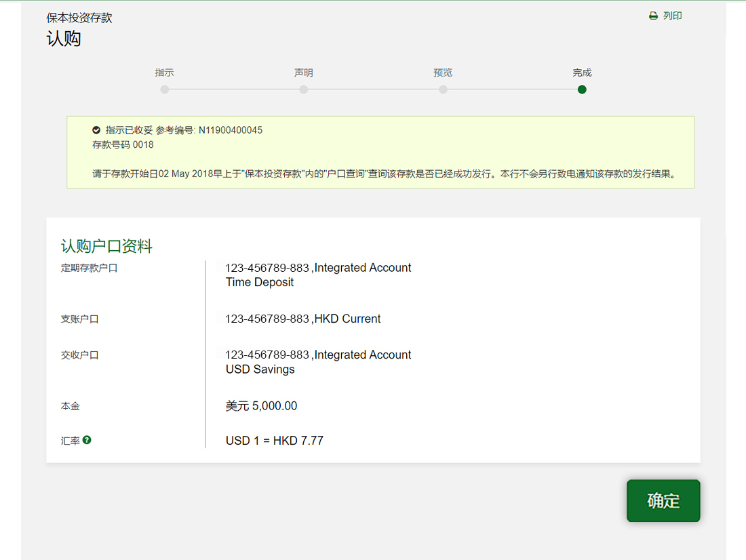Click the 预览 step dot on progress bar
This screenshot has height=560, width=746.
[x=443, y=89]
